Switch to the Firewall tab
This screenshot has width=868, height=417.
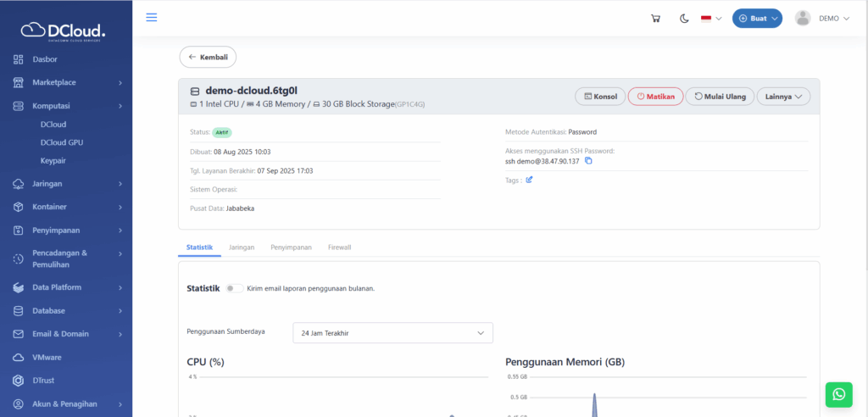[x=339, y=247]
